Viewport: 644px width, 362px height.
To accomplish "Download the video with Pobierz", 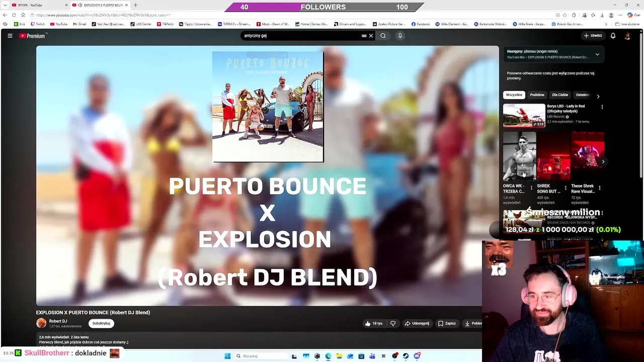I will 473,323.
